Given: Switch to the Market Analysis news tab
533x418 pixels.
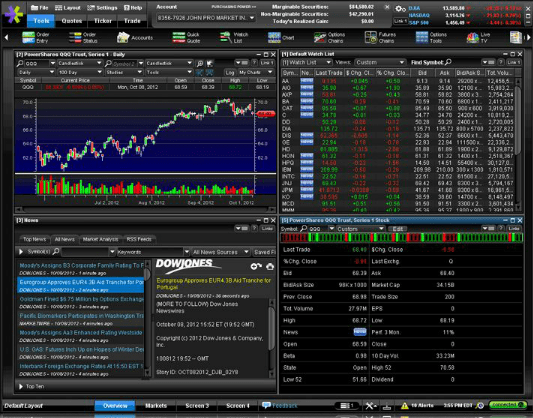Looking at the screenshot, I should pyautogui.click(x=100, y=239).
